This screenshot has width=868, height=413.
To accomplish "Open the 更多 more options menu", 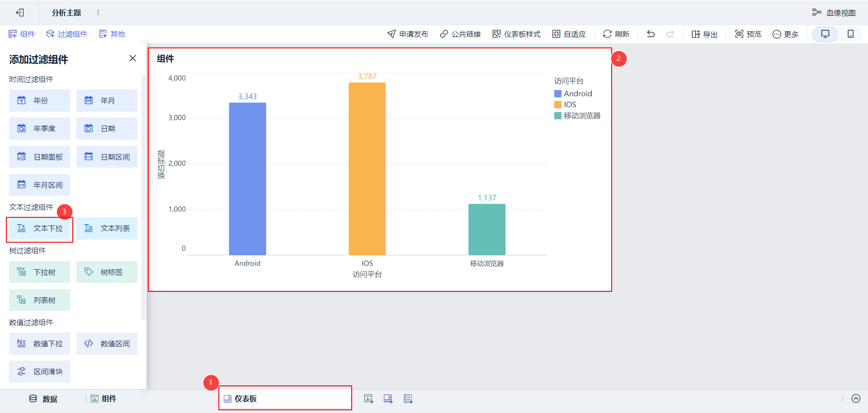I will (x=785, y=34).
